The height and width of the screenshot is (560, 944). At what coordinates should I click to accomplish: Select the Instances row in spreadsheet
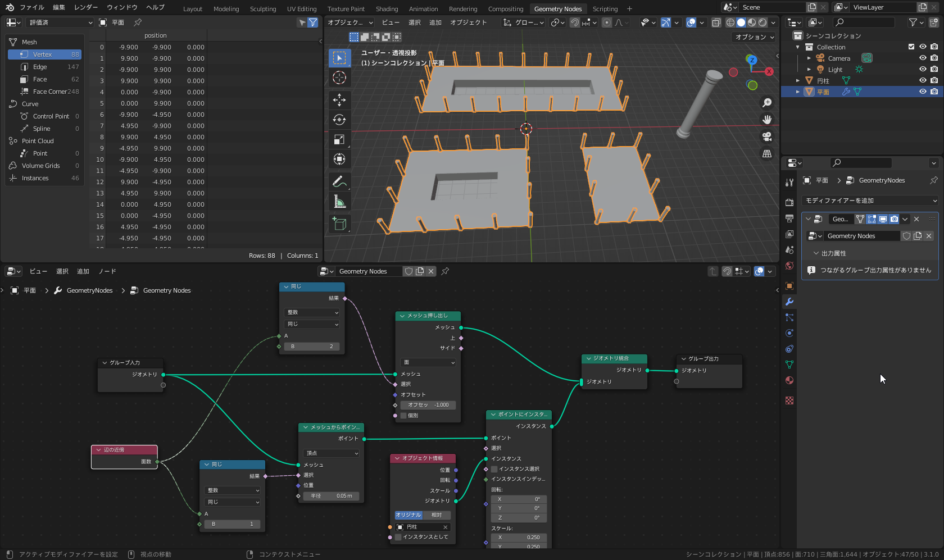point(44,178)
